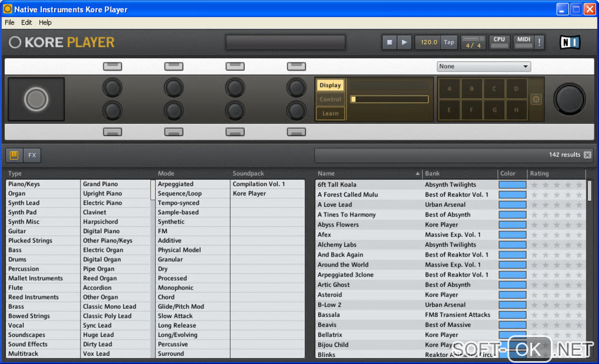Screen dimensions: 599x364
Task: Click the color swatch for Asteroid
Action: pyautogui.click(x=512, y=295)
